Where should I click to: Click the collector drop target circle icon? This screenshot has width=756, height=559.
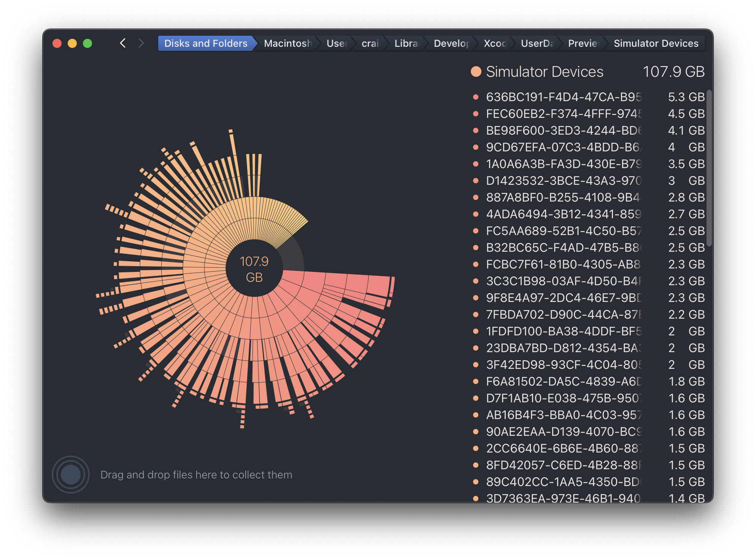(71, 474)
